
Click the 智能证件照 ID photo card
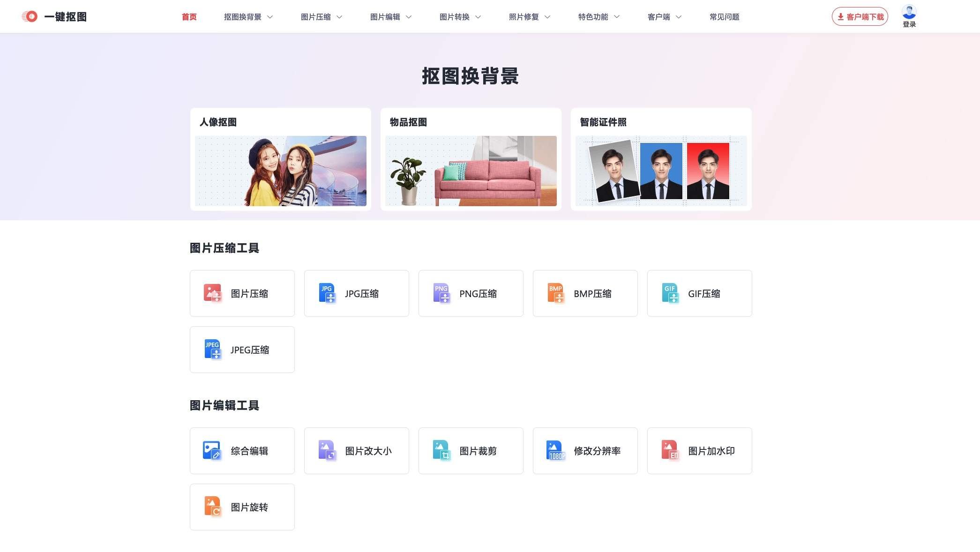pyautogui.click(x=661, y=159)
